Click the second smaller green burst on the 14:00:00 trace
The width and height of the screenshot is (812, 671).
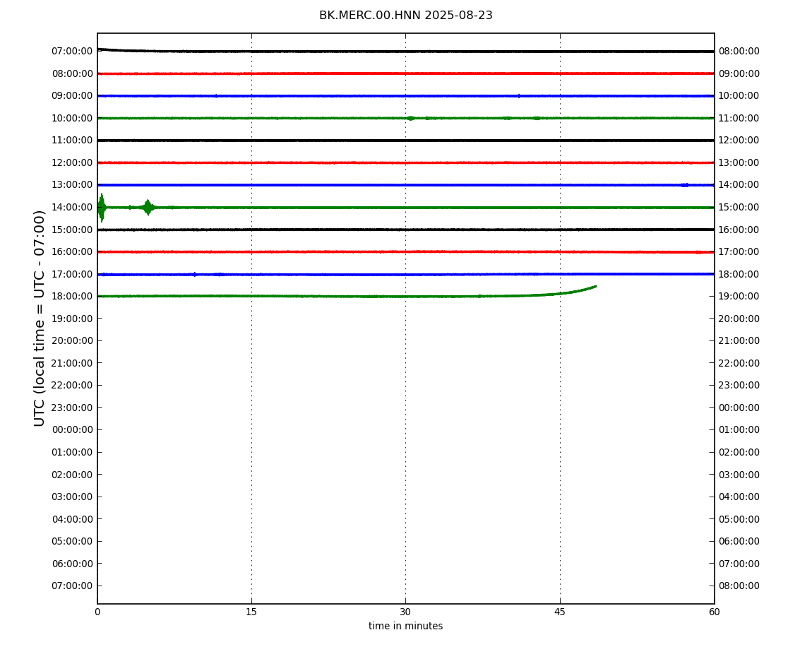point(148,207)
